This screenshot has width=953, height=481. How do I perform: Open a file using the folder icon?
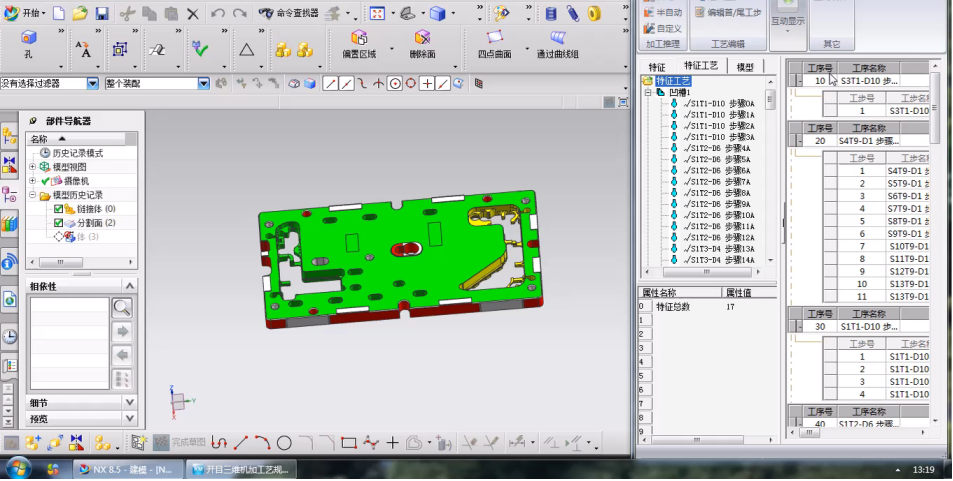(x=80, y=13)
